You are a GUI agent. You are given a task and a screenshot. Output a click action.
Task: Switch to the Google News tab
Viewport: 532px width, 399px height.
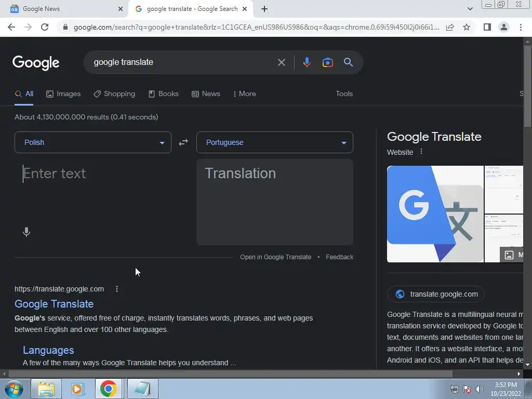pos(64,9)
